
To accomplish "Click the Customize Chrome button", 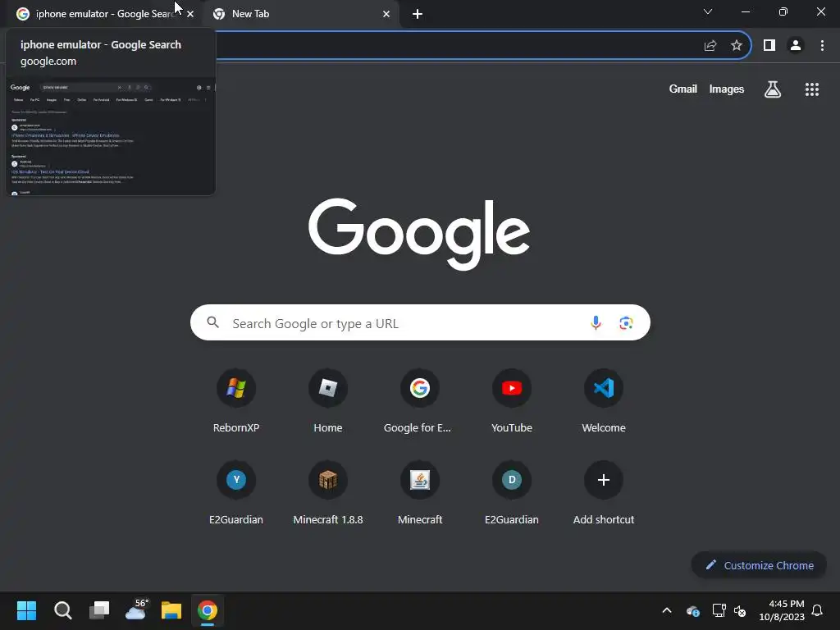I will click(x=759, y=565).
